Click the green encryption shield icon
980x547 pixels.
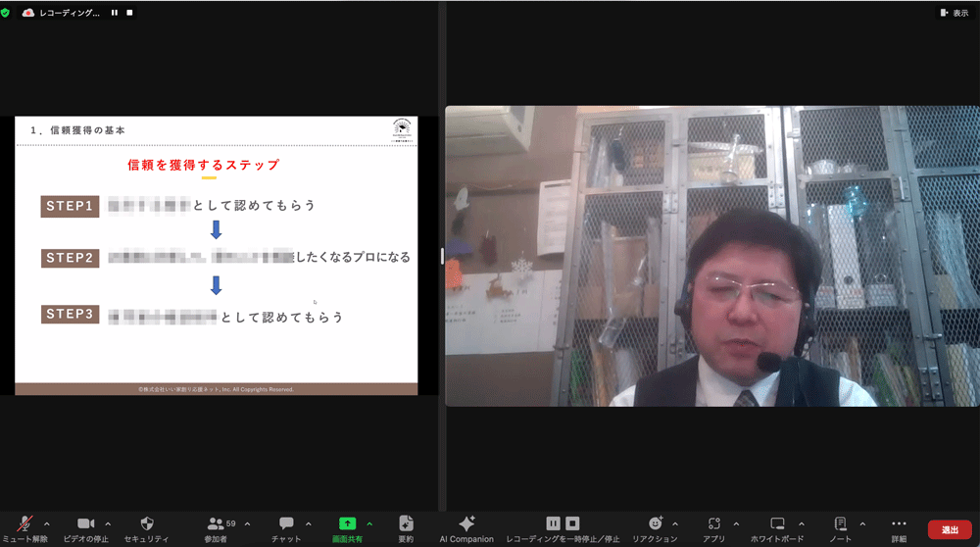point(6,13)
